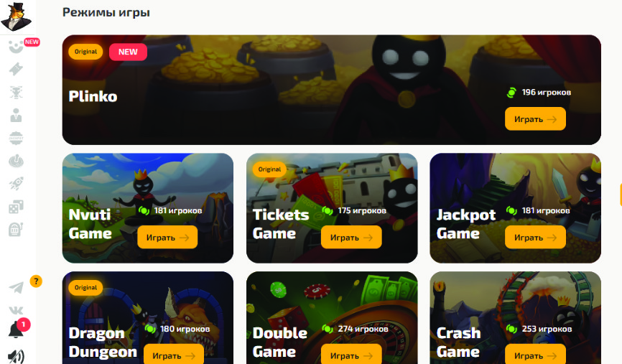Open the jackpot sidebar icon
Screen dimensions: 622x364
click(17, 139)
